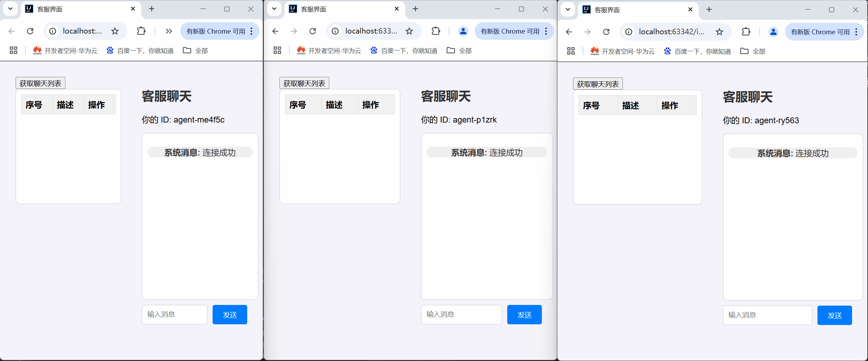Open the browser profile icon in the middle window

click(463, 31)
